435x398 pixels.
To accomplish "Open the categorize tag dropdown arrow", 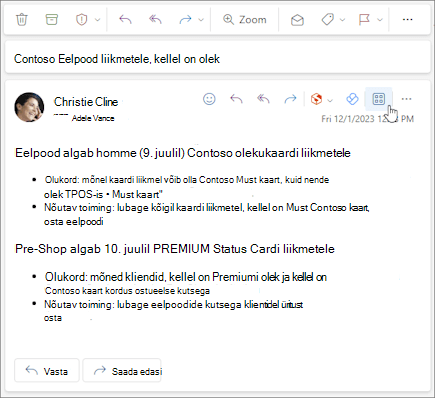I will tap(343, 20).
